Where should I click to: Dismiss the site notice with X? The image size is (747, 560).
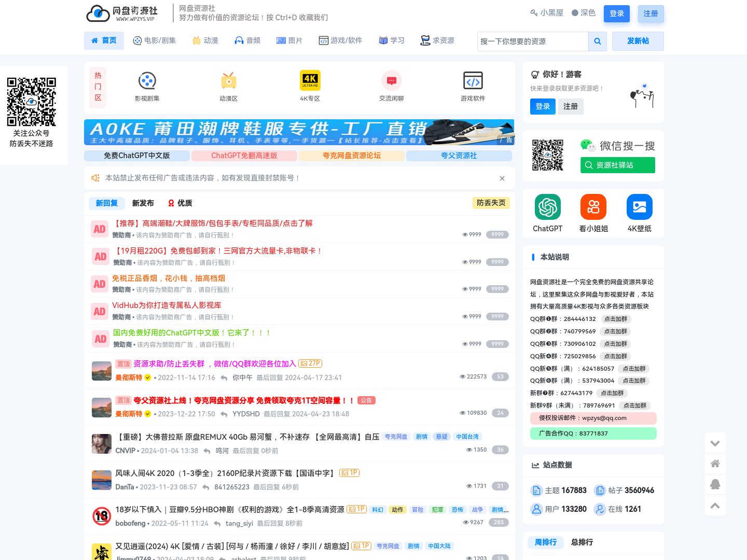click(x=502, y=178)
